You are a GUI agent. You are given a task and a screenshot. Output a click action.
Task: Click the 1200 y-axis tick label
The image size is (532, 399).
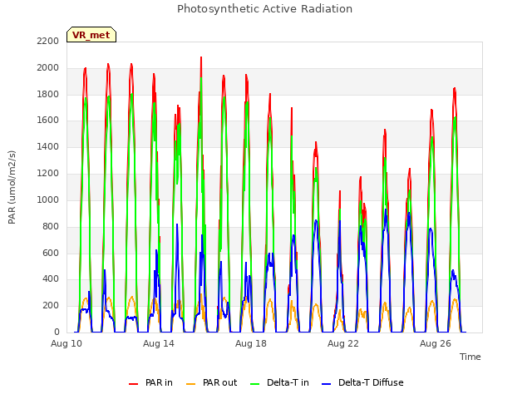tap(48, 174)
